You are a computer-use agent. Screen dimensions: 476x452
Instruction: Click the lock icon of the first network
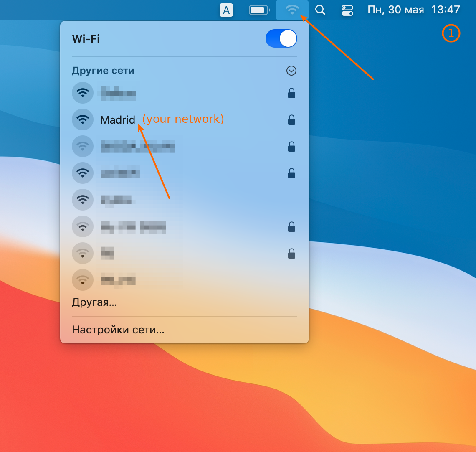291,93
